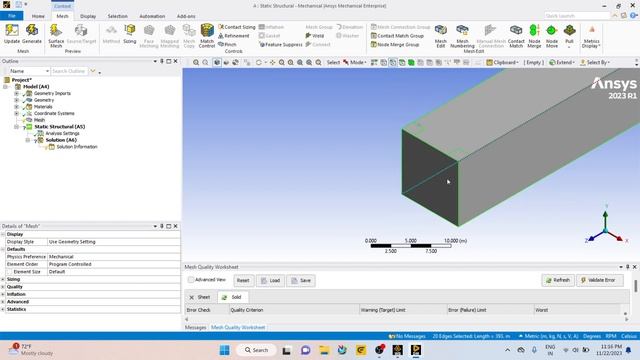Click the Search Outline field
The height and width of the screenshot is (360, 640).
pyautogui.click(x=69, y=71)
